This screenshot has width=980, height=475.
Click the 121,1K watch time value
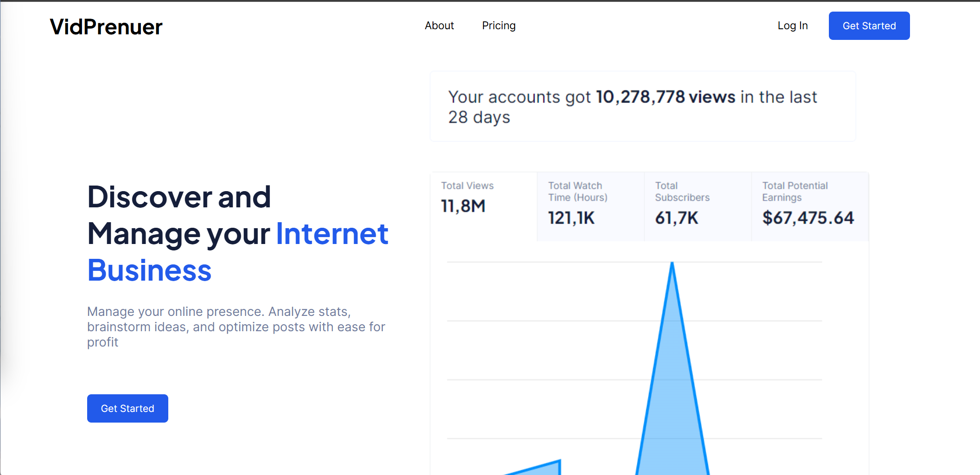571,218
